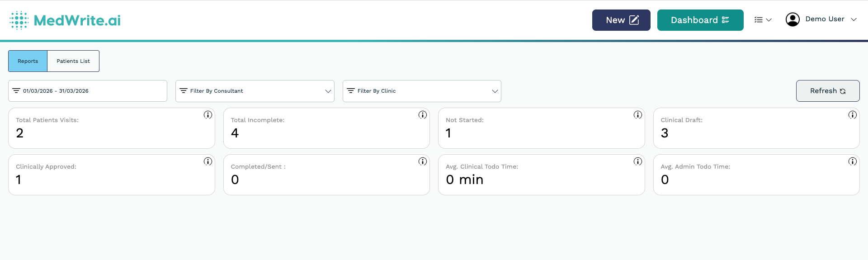Click Avg. Admin Todo Time info icon
This screenshot has height=260, width=868.
(852, 161)
